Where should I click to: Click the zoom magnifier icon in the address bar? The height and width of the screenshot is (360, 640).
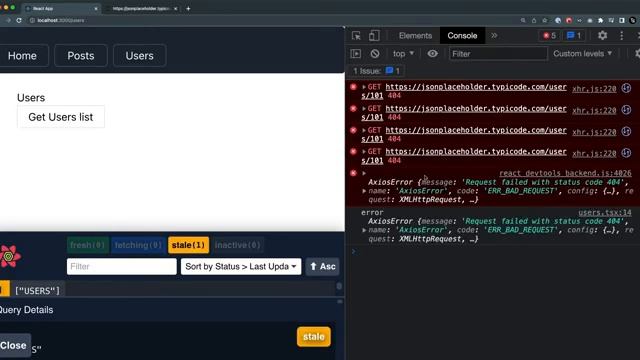[x=523, y=20]
